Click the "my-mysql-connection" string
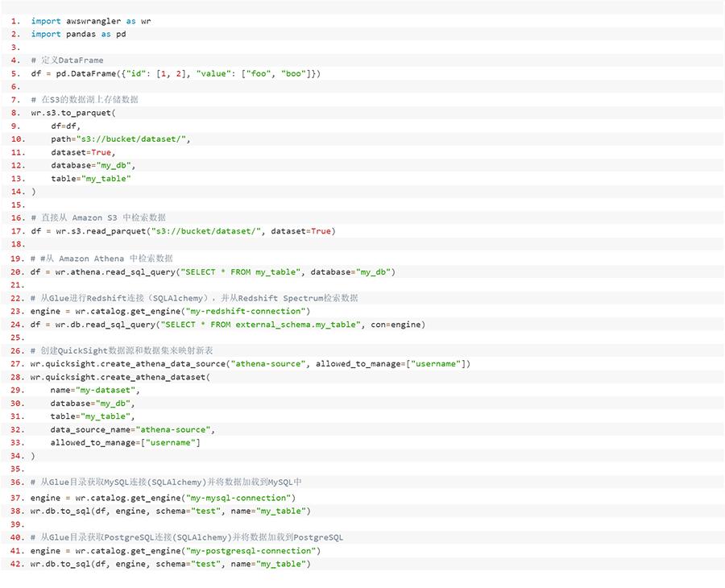This screenshot has width=725, height=588. 238,498
